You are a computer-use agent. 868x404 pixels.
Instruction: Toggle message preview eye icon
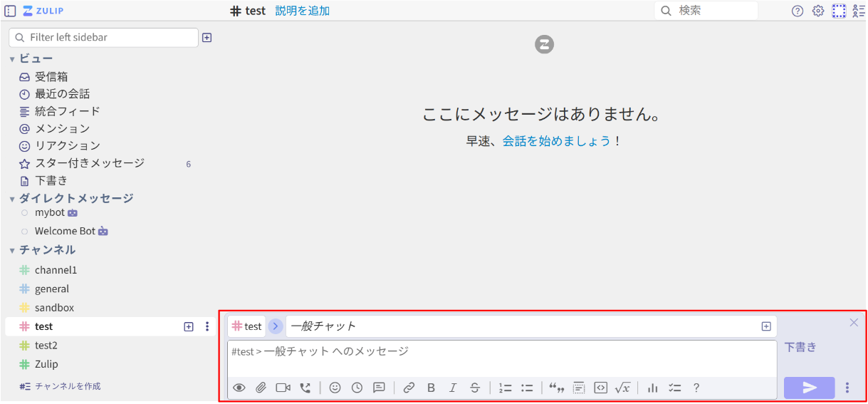coord(239,388)
